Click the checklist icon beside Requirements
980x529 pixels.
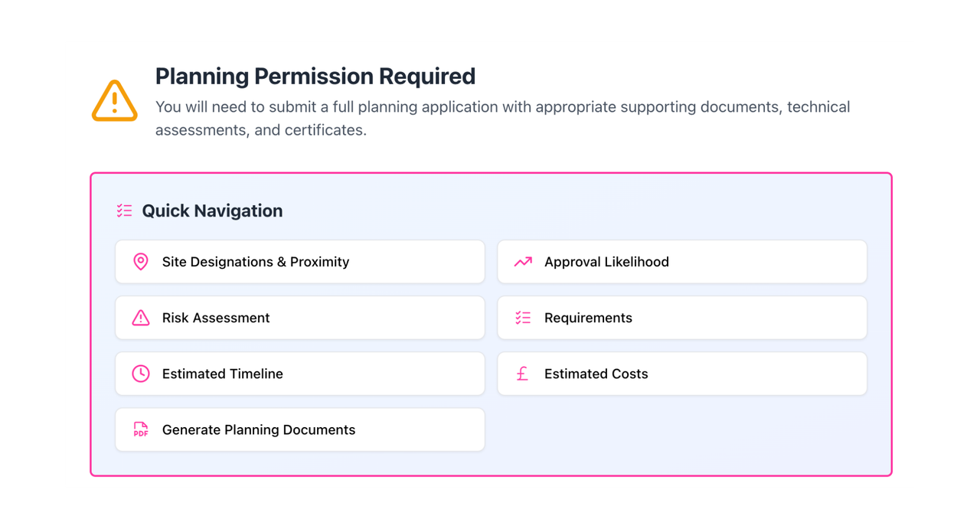(523, 318)
